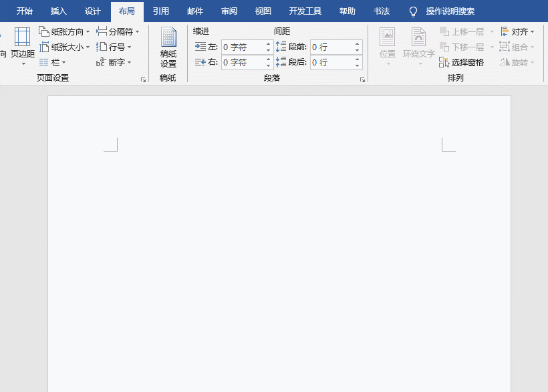
Task: Open the 栏 columns dropdown
Action: 52,62
